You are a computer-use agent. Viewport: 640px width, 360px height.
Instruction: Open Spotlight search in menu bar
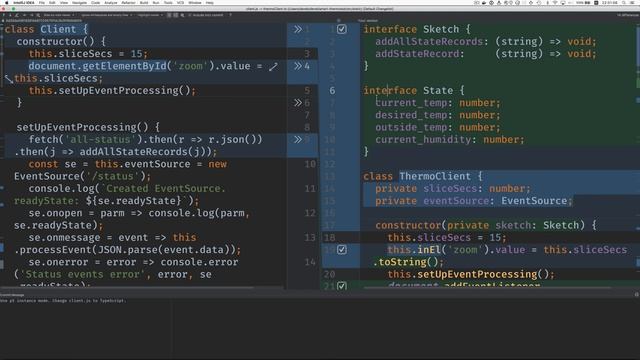[624, 2]
